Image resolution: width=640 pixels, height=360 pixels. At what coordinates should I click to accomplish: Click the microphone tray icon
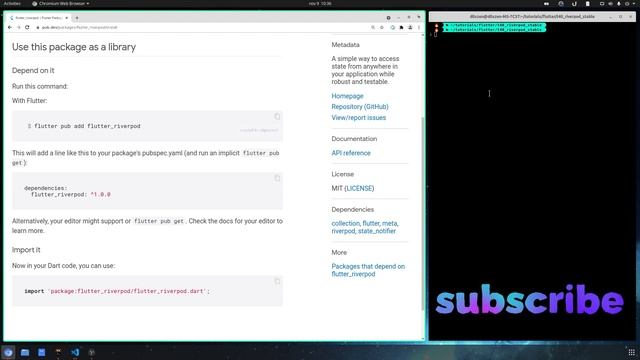point(619,4)
